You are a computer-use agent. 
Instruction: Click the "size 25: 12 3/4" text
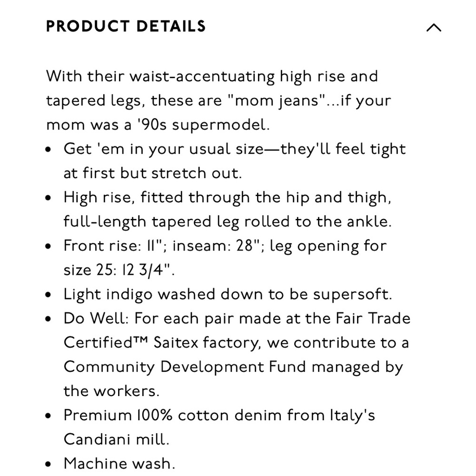pyautogui.click(x=119, y=270)
